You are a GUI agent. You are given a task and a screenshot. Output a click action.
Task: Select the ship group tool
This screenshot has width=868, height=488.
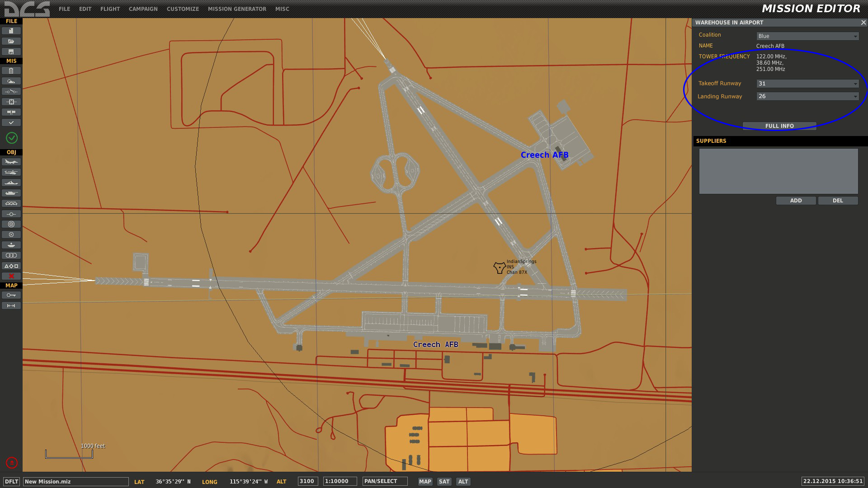(x=11, y=183)
